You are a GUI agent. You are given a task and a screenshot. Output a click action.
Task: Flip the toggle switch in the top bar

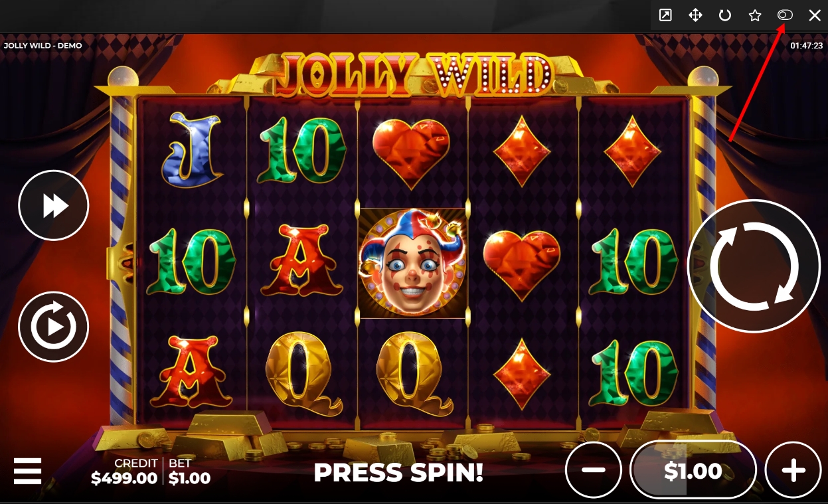pos(785,15)
